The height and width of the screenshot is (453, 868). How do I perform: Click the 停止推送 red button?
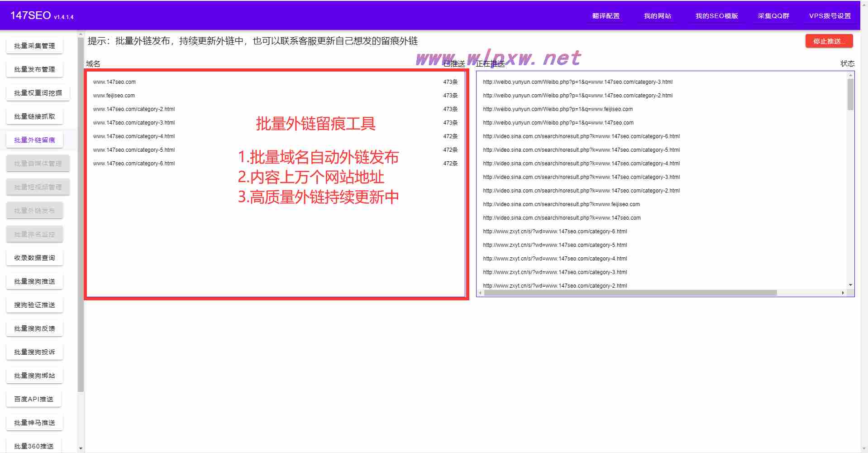[829, 41]
